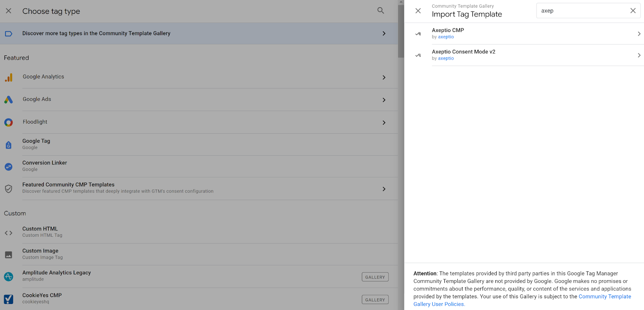The height and width of the screenshot is (310, 644).
Task: Expand Featured Community CMP Templates chevron
Action: [384, 189]
